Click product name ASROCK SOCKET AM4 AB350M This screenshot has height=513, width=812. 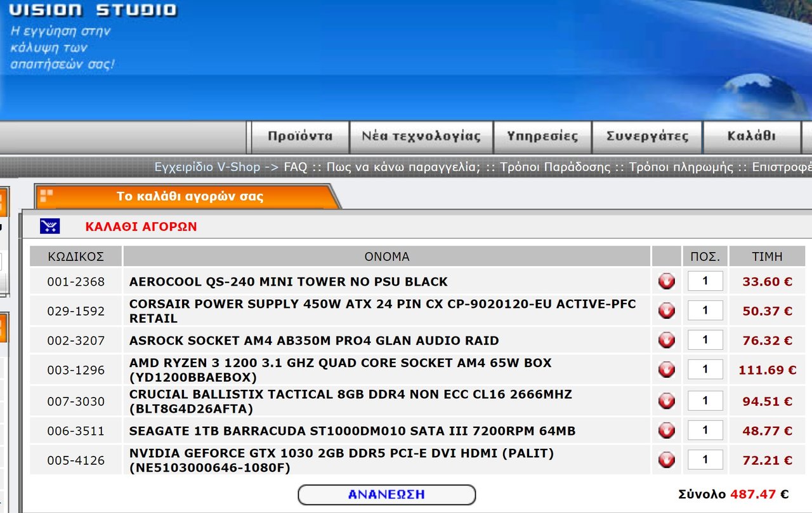coord(314,340)
